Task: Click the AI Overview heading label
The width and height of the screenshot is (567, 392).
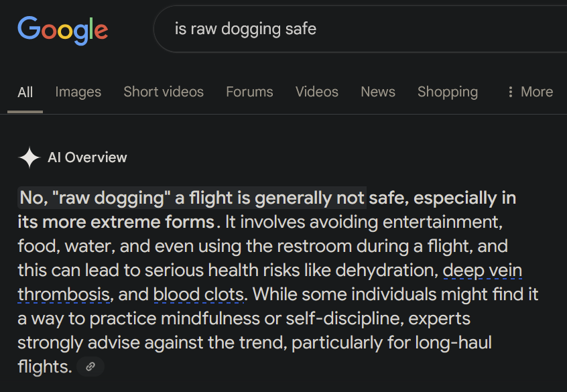Action: coord(87,157)
